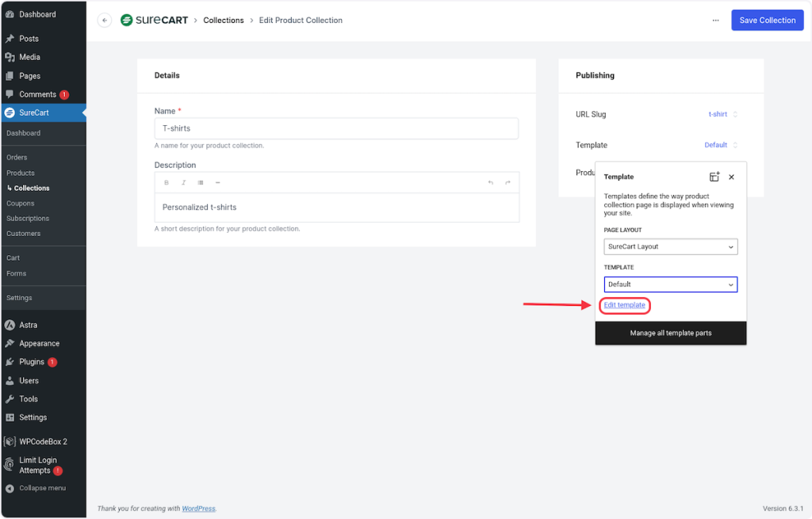Toggle bold formatting in description editor
The height and width of the screenshot is (519, 812).
167,183
